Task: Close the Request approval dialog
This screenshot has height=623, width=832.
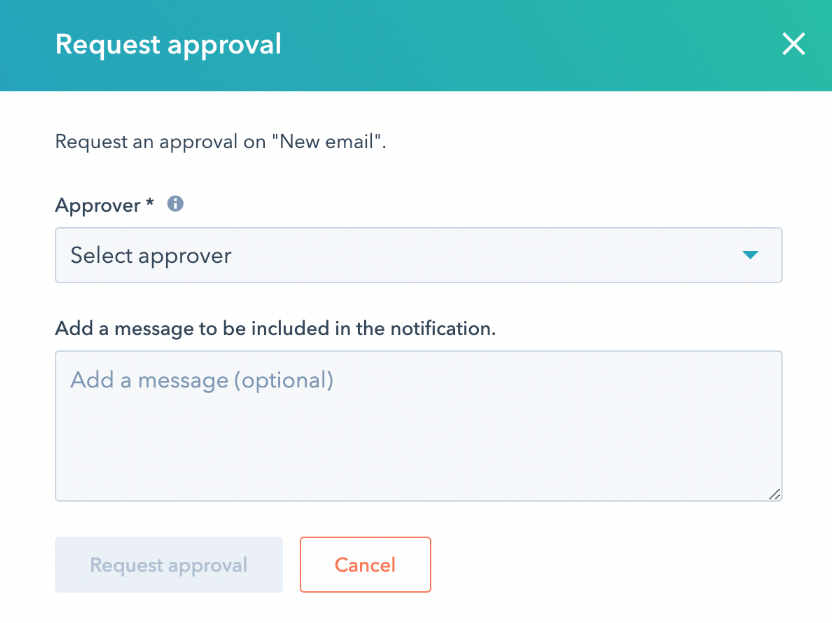Action: (794, 44)
